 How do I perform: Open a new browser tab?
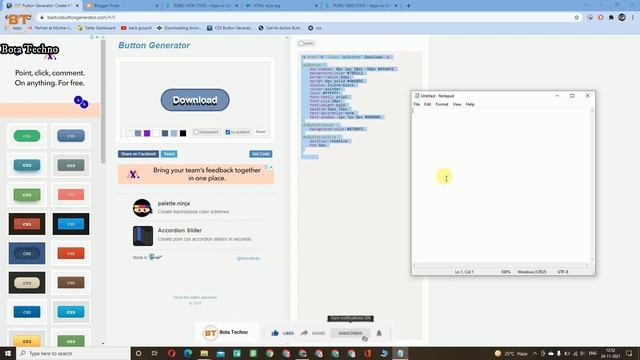[x=408, y=6]
